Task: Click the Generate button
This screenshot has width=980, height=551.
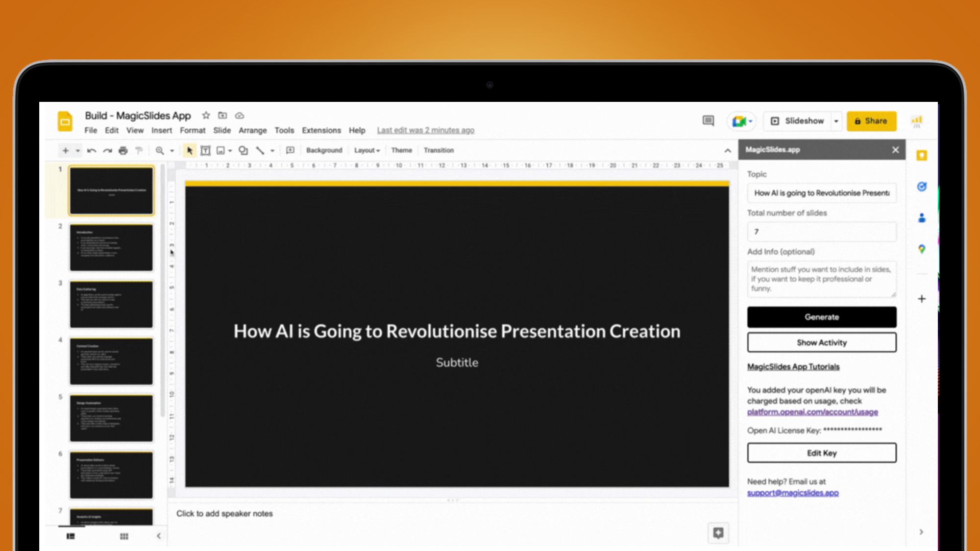Action: click(x=821, y=316)
